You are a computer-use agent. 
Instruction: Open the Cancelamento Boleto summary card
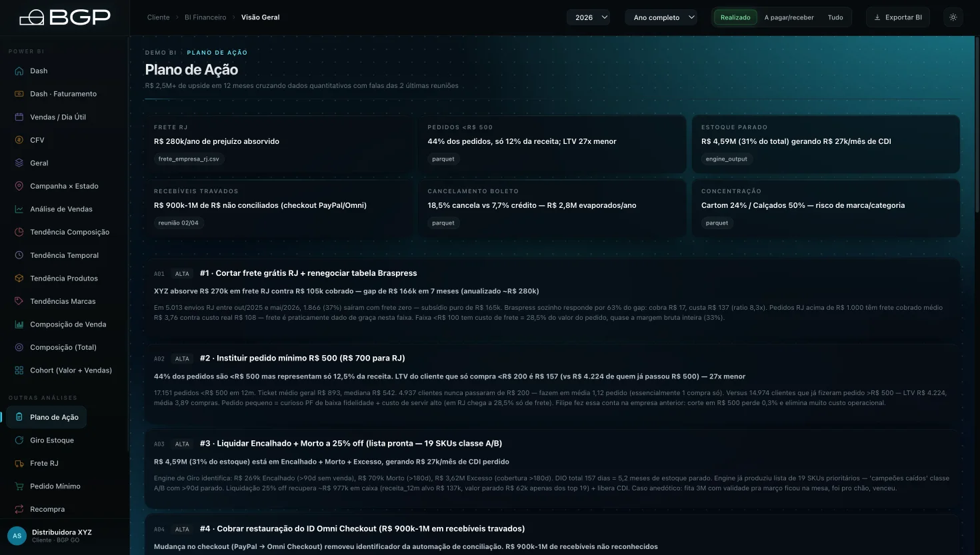pos(553,208)
